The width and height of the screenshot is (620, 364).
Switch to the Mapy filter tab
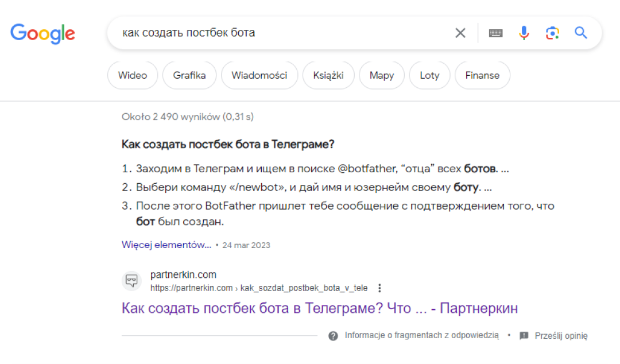(382, 75)
